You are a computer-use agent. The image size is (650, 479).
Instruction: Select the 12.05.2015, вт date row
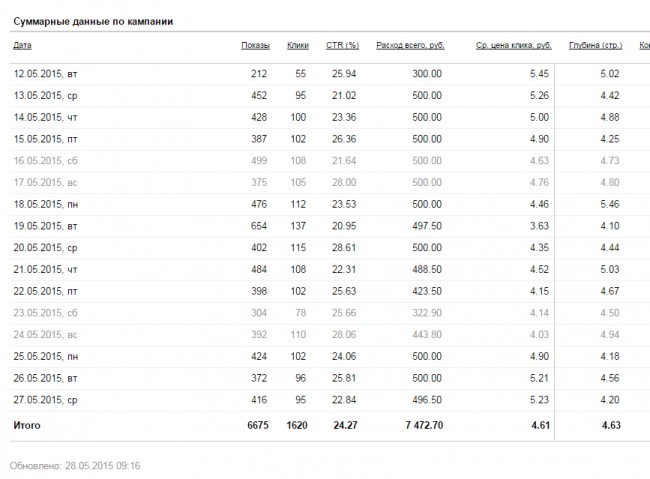330,74
